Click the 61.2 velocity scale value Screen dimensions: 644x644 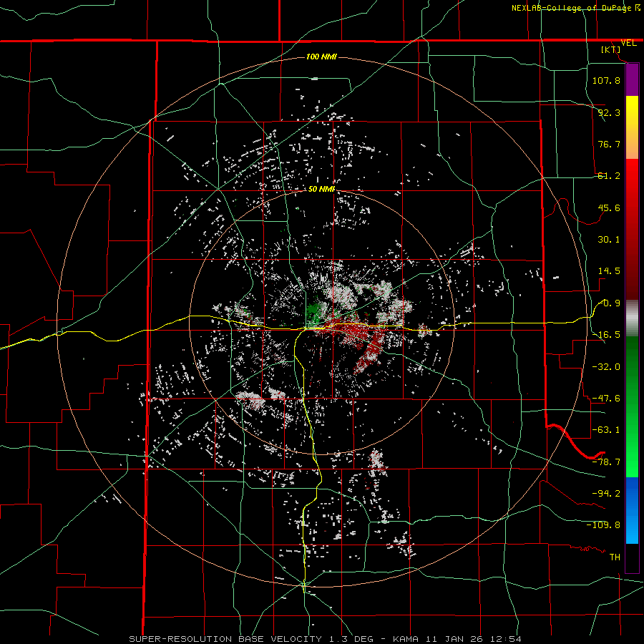[x=609, y=176]
